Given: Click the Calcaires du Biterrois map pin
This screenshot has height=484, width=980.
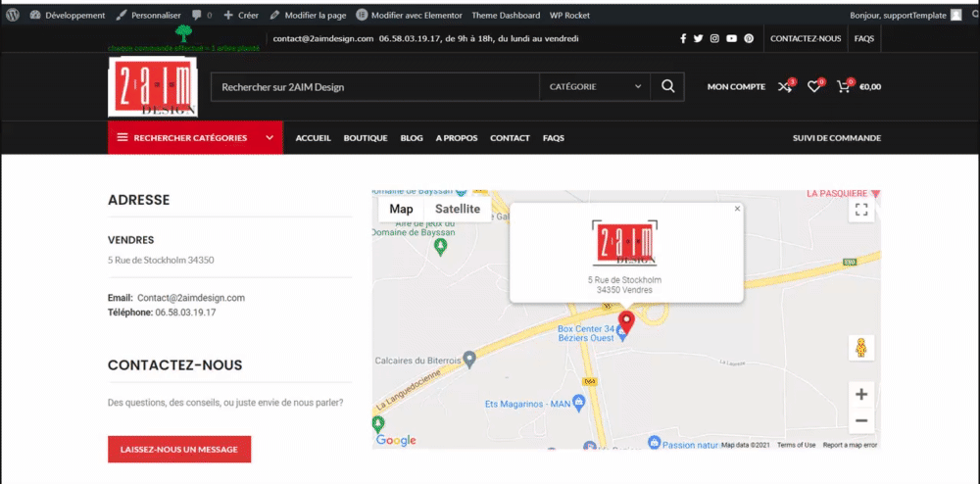Looking at the screenshot, I should [469, 360].
